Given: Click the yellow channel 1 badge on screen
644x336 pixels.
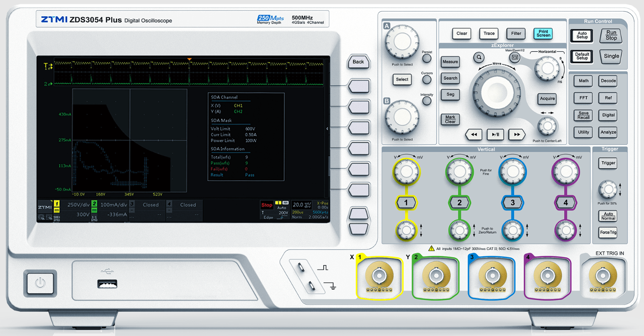Looking at the screenshot, I should 57,204.
